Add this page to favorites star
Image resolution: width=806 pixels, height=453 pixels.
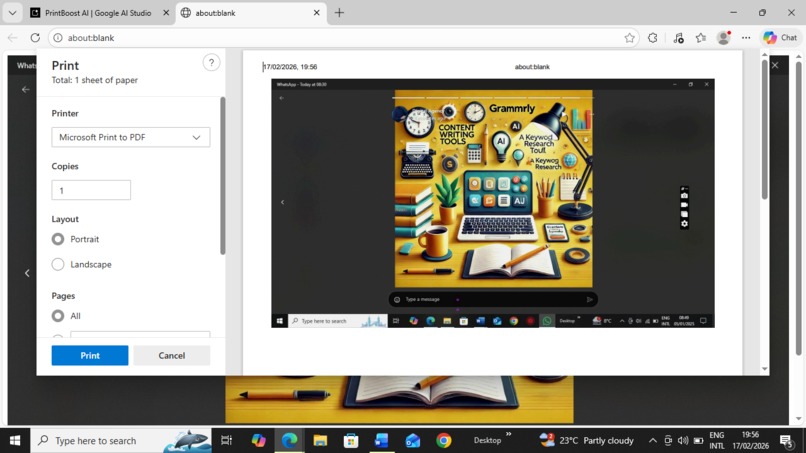coord(629,38)
